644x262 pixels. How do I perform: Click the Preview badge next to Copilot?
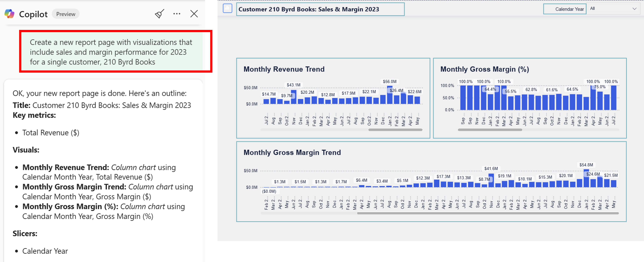(x=66, y=14)
